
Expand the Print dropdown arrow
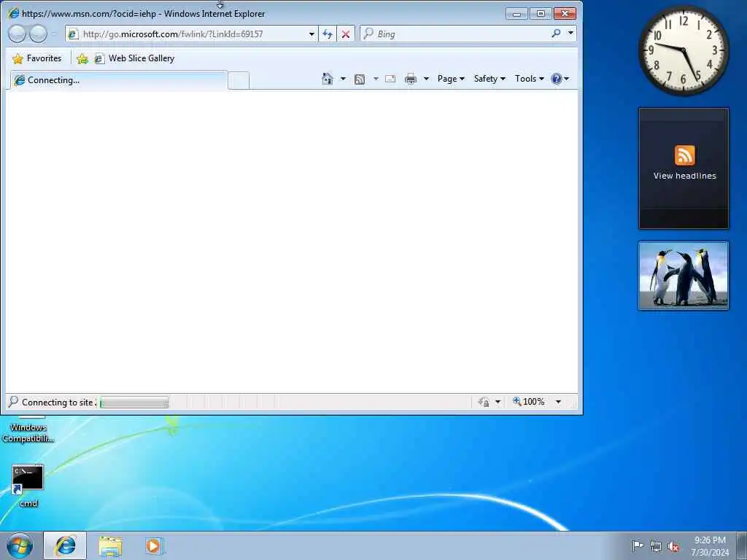(426, 79)
